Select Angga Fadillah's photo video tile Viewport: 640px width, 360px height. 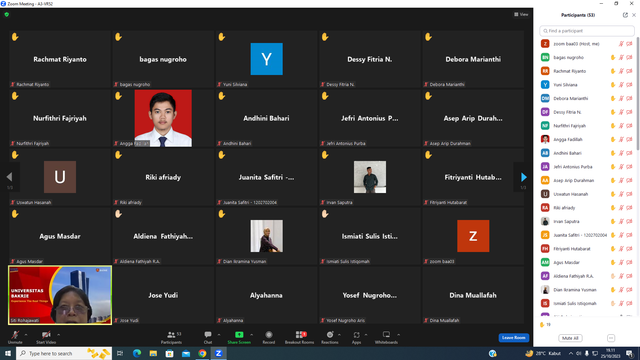click(163, 118)
